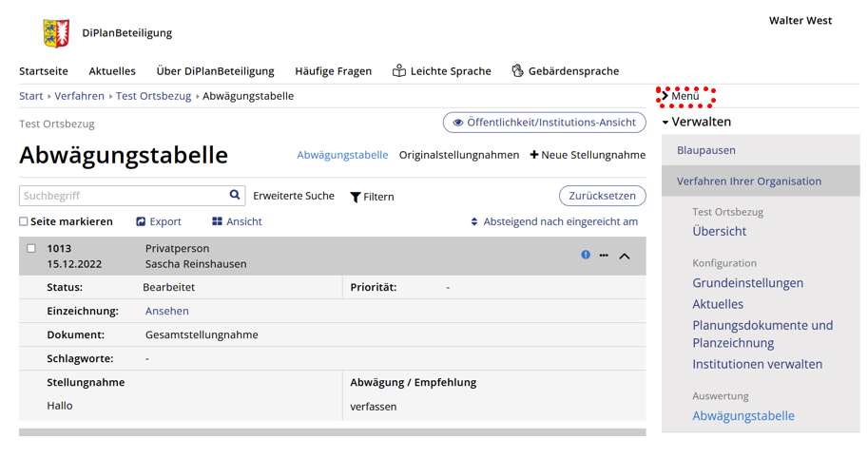Image resolution: width=868 pixels, height=458 pixels.
Task: Click the magnifier search icon
Action: click(235, 195)
